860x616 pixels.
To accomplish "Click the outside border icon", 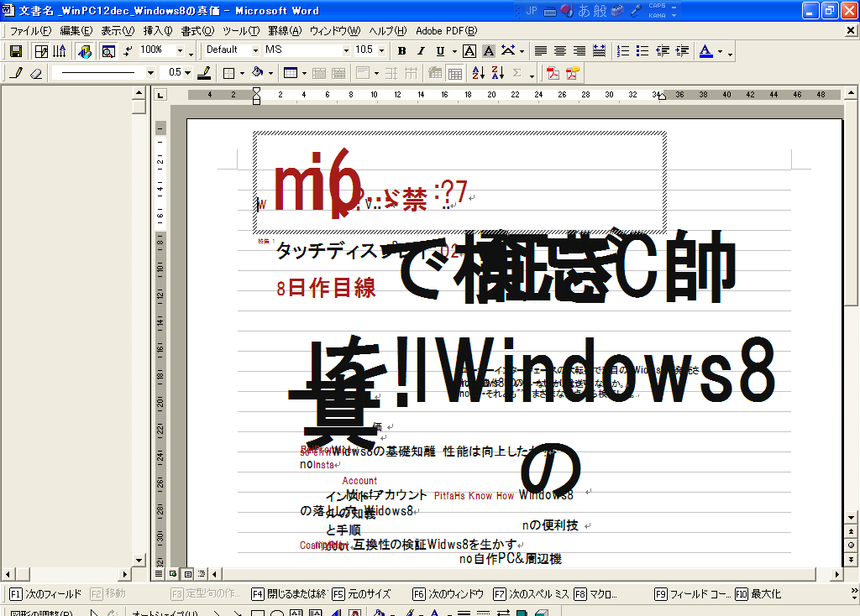I will tap(229, 73).
